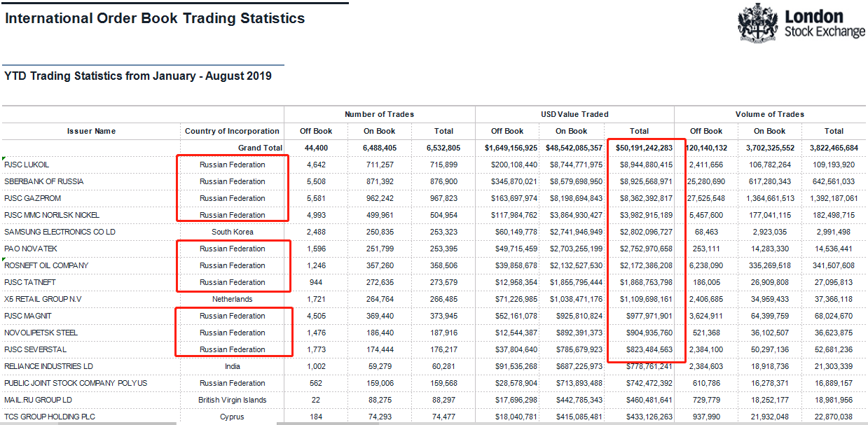The height and width of the screenshot is (425, 868).
Task: Click the USD Value Traded group header
Action: pyautogui.click(x=574, y=114)
